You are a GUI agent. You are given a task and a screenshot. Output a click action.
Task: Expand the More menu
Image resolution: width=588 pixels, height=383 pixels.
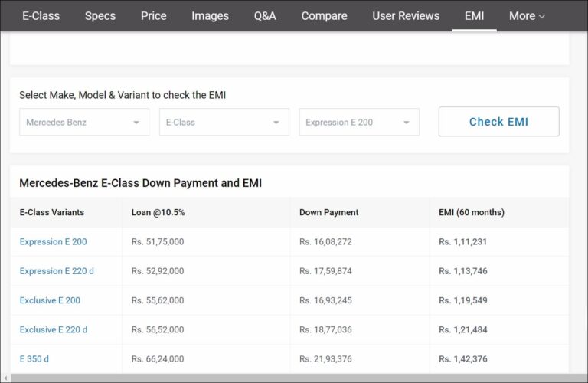click(527, 16)
